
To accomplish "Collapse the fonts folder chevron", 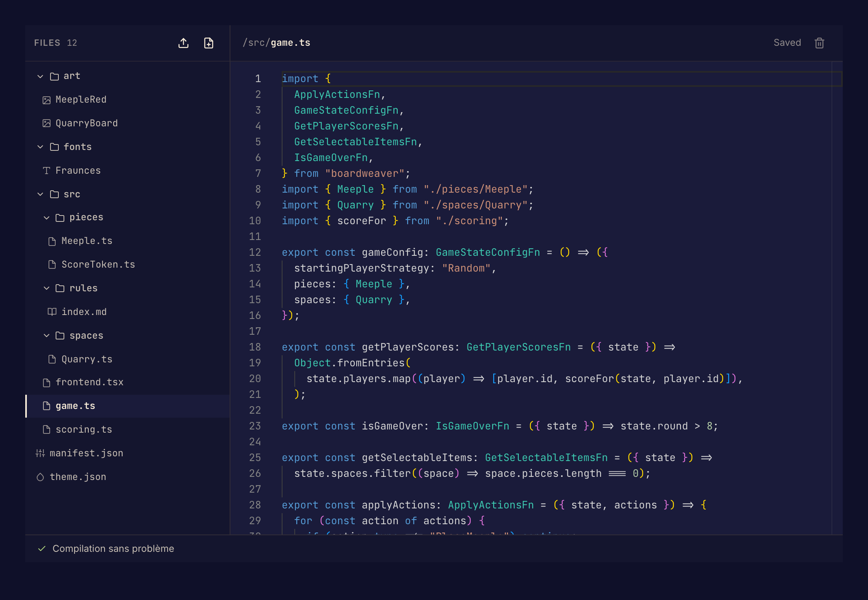I will click(40, 147).
